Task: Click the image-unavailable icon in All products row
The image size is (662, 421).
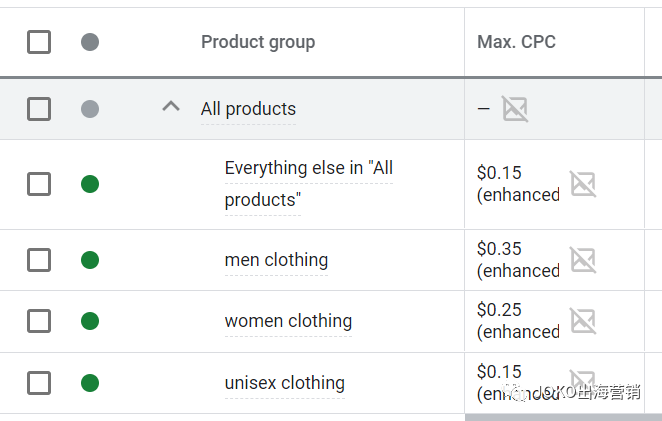Action: pyautogui.click(x=515, y=109)
